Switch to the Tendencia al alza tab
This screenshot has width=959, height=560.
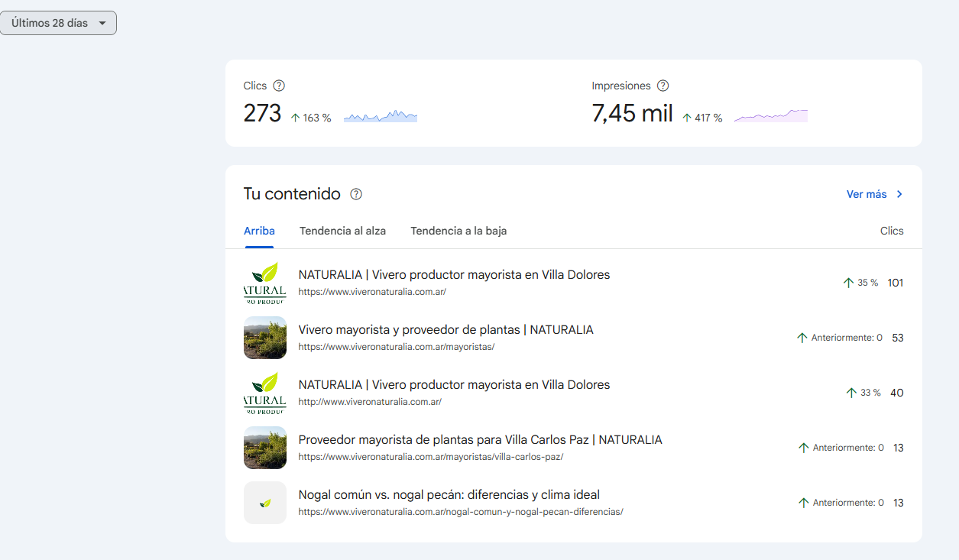[342, 231]
